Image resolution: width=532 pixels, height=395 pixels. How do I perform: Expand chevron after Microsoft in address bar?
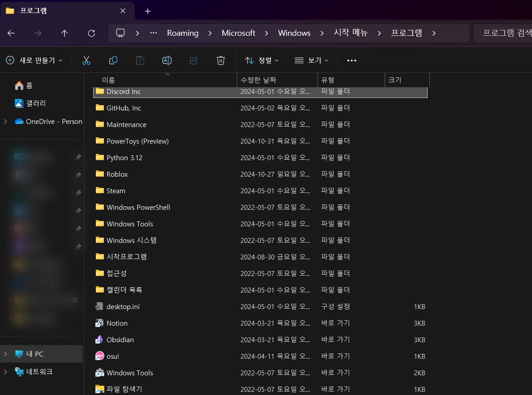266,33
